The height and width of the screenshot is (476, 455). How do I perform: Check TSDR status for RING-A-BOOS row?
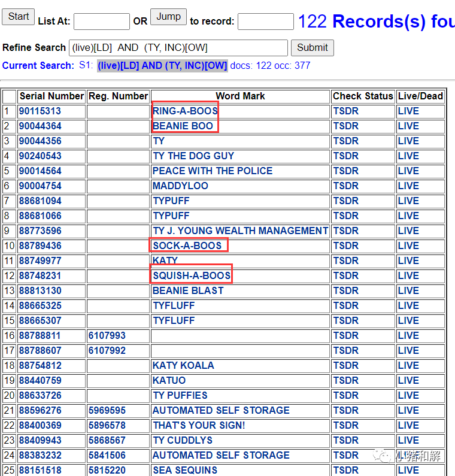coord(345,111)
